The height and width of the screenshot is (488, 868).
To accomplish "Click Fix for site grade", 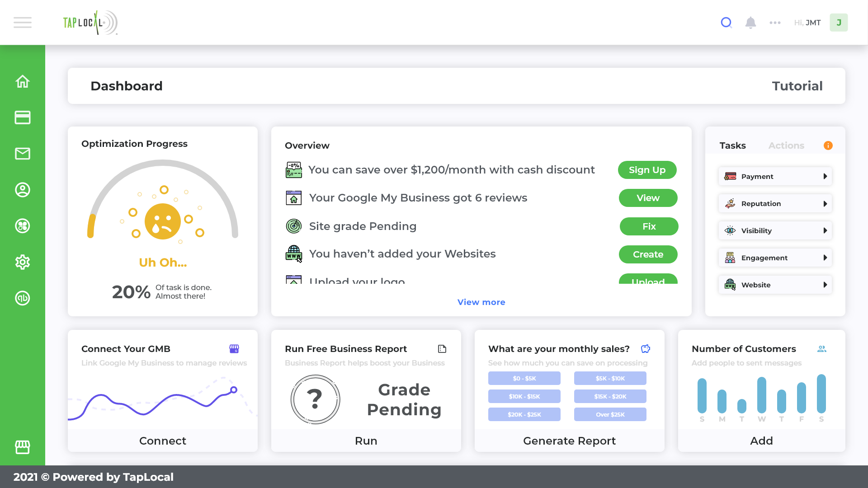I will click(x=649, y=226).
